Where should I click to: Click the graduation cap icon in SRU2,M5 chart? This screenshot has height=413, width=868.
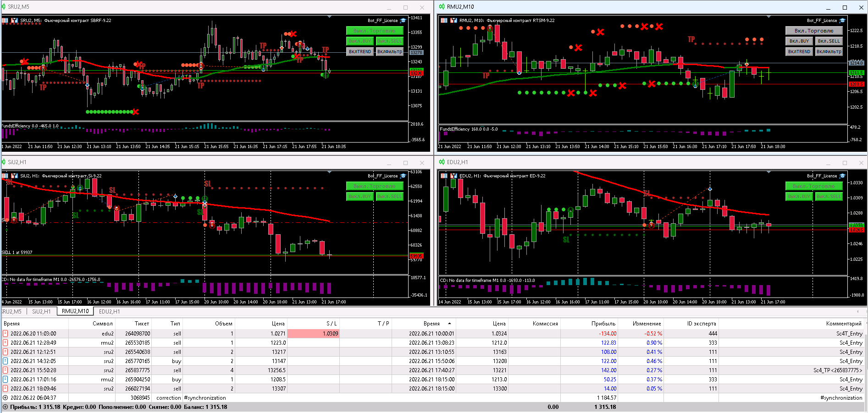coord(403,21)
